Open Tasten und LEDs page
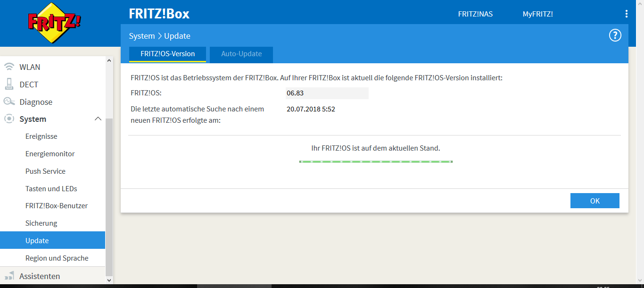 pyautogui.click(x=52, y=188)
